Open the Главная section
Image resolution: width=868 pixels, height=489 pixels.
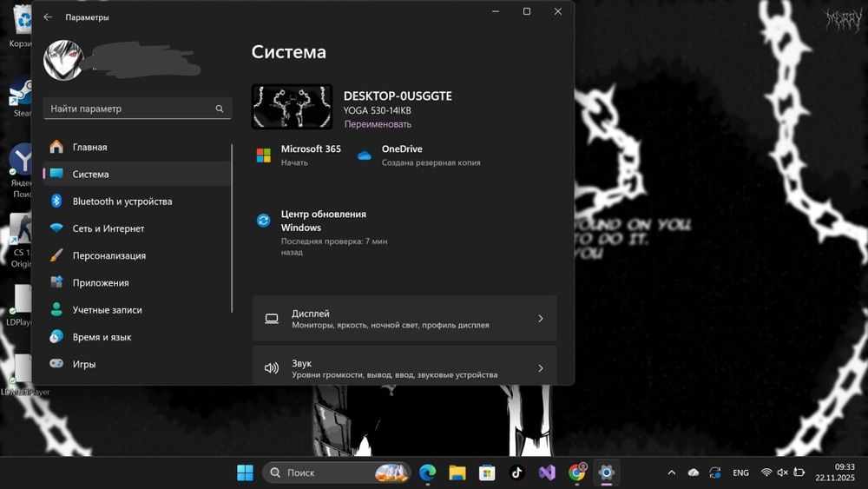tap(137, 147)
